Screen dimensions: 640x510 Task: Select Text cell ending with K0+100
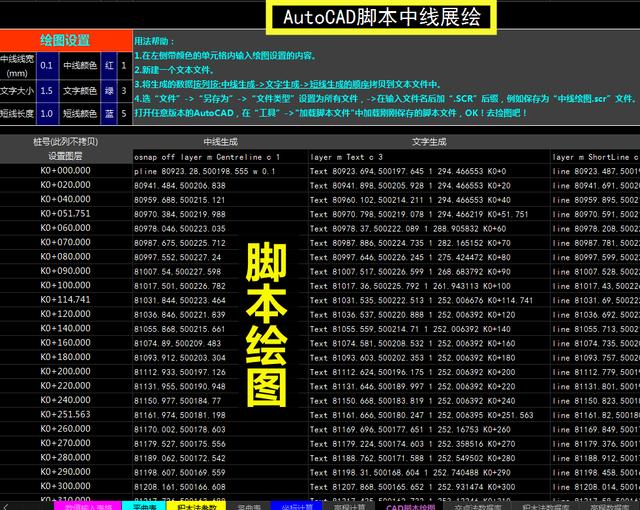point(429,286)
